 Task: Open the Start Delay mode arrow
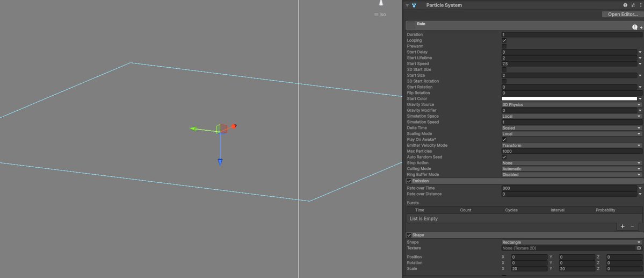[x=640, y=52]
